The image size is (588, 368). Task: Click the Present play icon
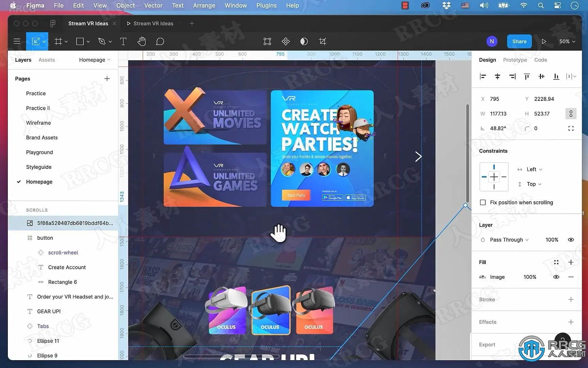(544, 42)
